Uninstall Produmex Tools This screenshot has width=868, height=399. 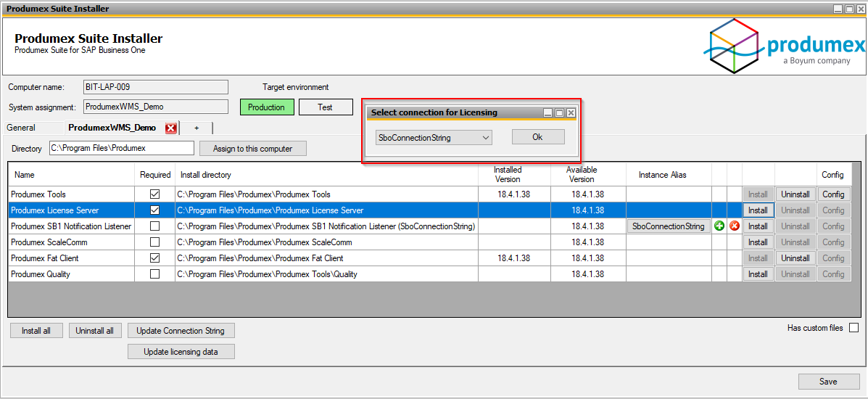795,194
